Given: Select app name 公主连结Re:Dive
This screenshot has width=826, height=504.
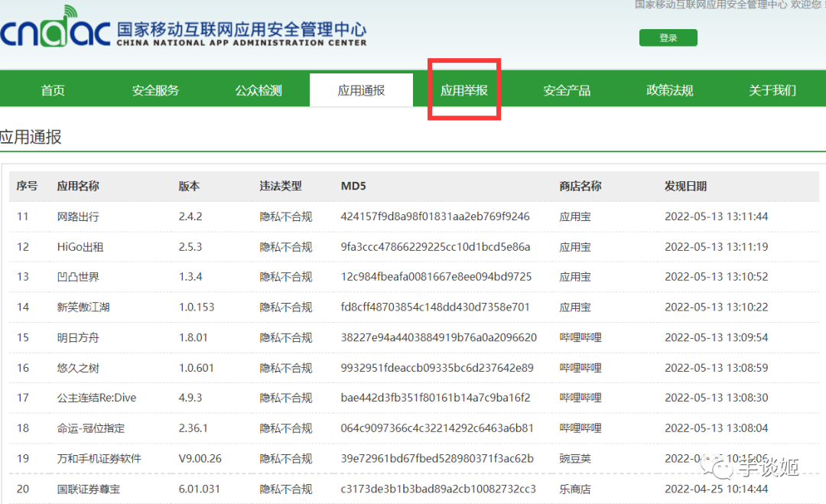Looking at the screenshot, I should (96, 398).
